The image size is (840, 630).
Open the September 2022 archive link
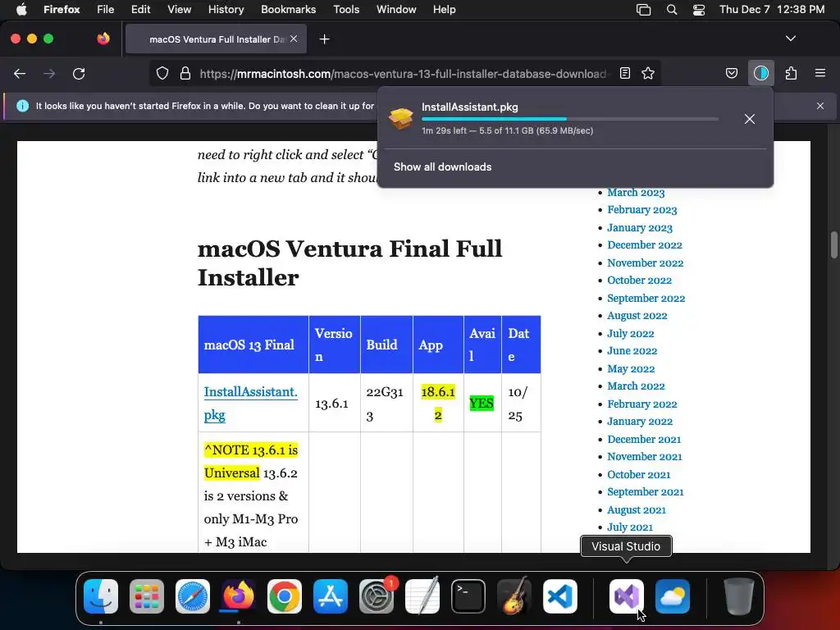click(646, 299)
